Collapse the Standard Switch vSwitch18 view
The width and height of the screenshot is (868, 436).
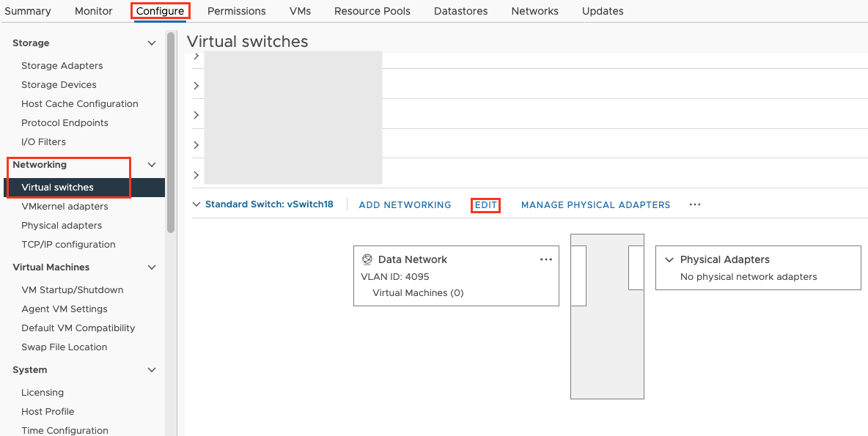tap(196, 204)
